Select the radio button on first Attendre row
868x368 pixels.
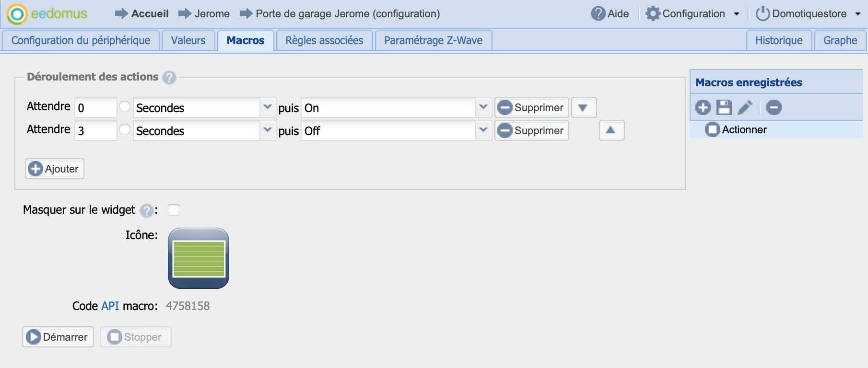tap(125, 107)
